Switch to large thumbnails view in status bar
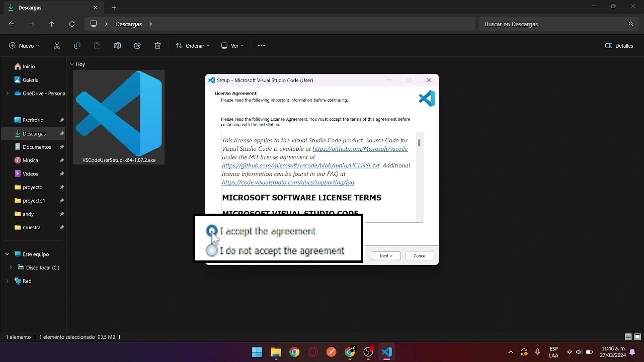 [x=637, y=337]
